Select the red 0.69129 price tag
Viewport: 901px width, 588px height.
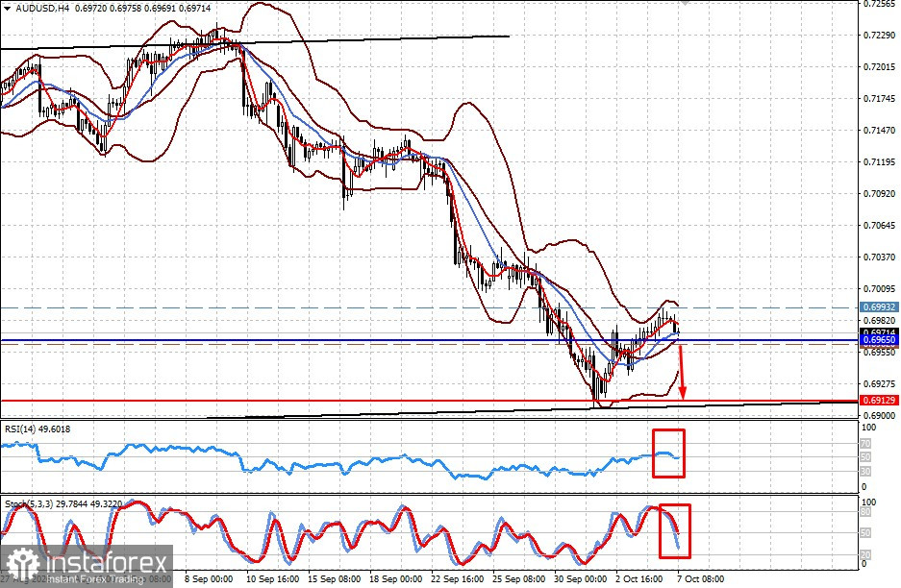click(879, 401)
